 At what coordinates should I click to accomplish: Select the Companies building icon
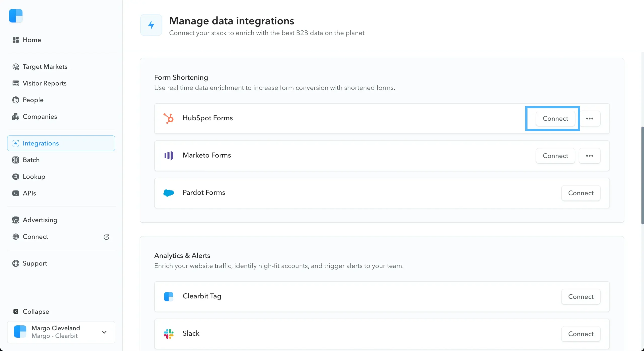point(15,116)
